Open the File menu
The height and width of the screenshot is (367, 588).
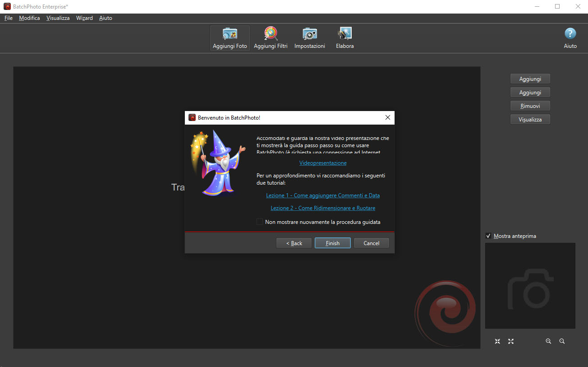[9, 18]
